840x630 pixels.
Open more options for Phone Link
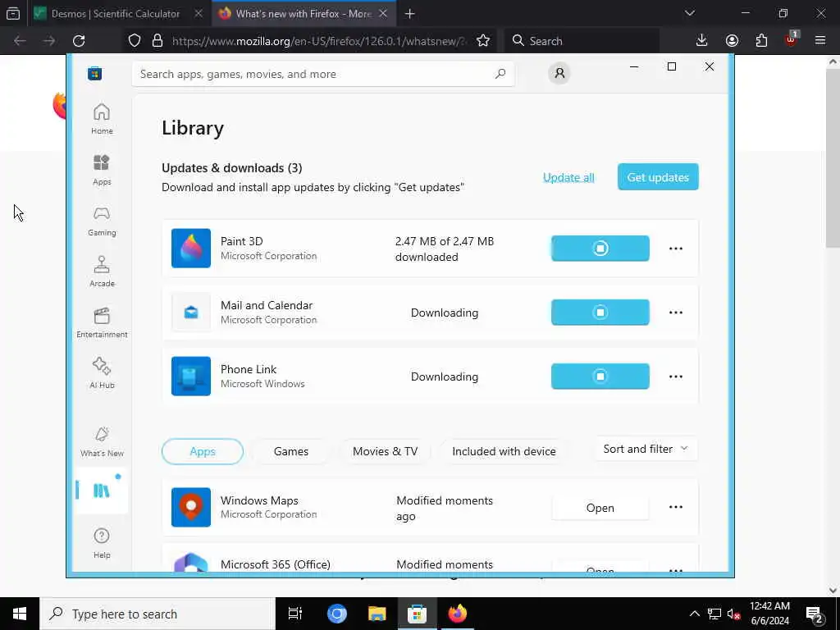pyautogui.click(x=676, y=376)
